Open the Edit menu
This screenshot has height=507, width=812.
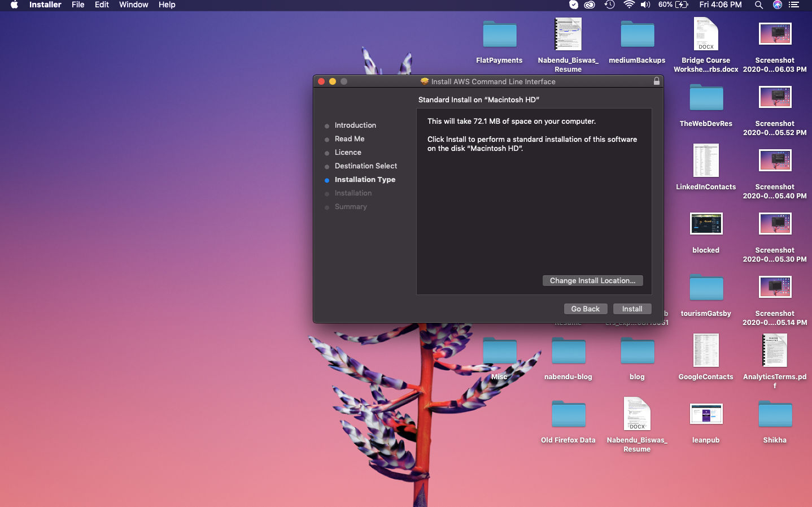[102, 5]
